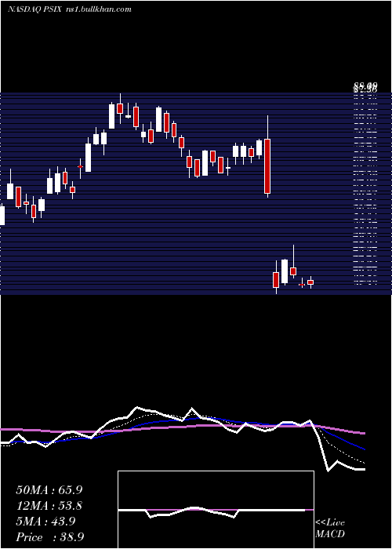Click the NASDAQ PSIX chart title text
This screenshot has height=549, width=392.
pyautogui.click(x=35, y=9)
